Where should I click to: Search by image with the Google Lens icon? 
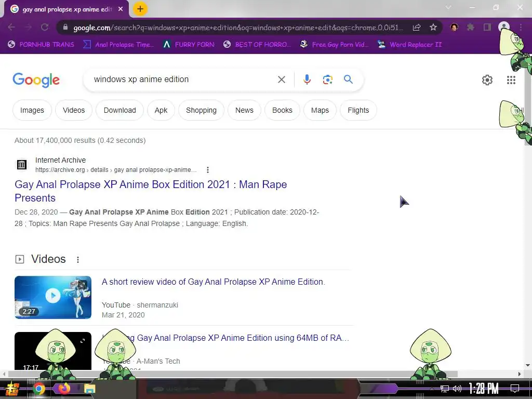coord(327,79)
